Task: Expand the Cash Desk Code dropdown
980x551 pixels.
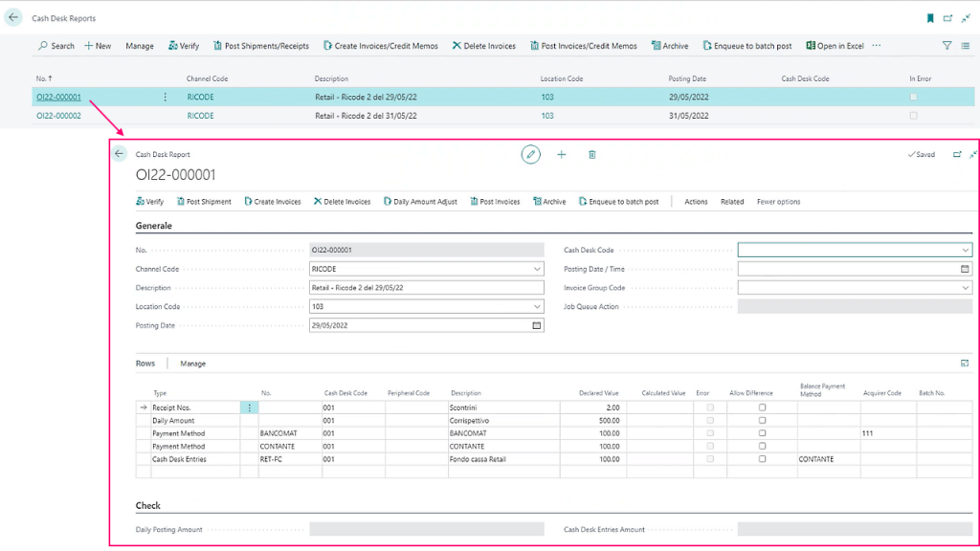Action: tap(965, 251)
